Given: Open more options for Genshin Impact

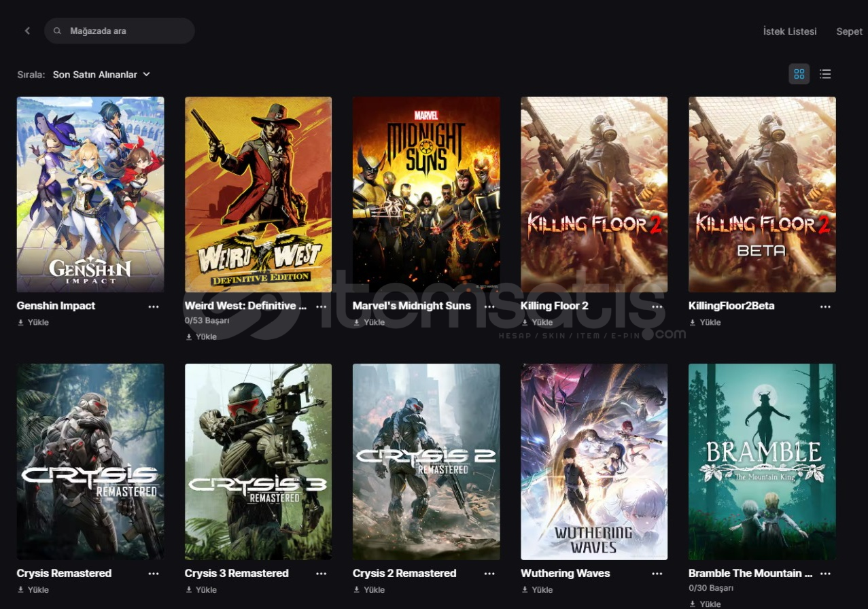Looking at the screenshot, I should point(154,307).
